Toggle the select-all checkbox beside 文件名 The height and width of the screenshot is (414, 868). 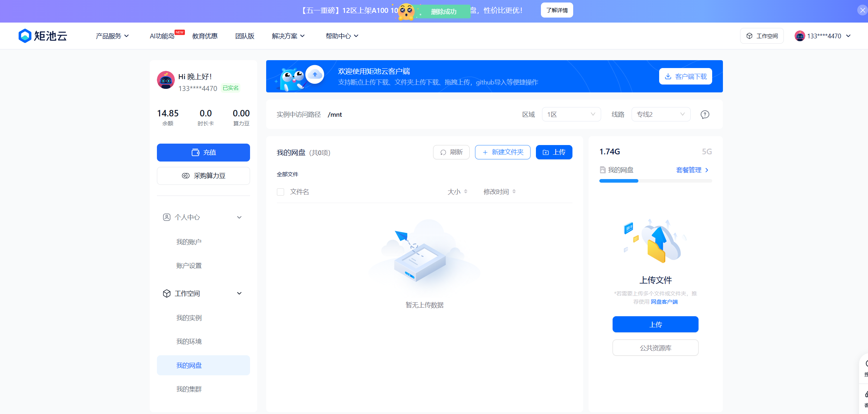click(x=280, y=192)
